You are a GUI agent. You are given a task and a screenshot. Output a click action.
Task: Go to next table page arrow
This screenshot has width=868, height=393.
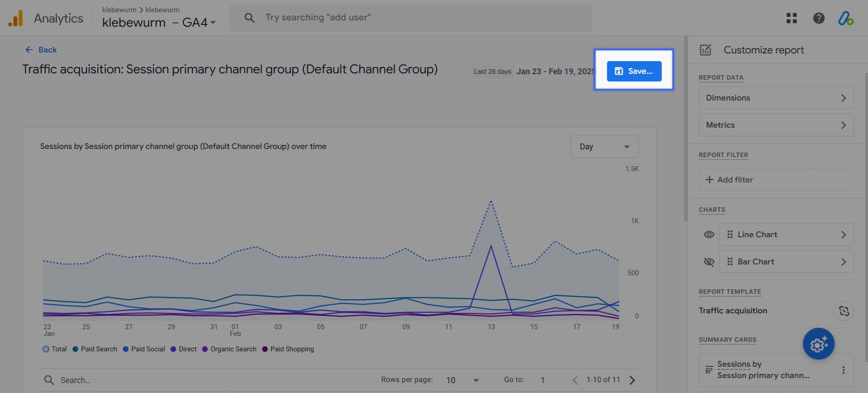[x=632, y=380]
